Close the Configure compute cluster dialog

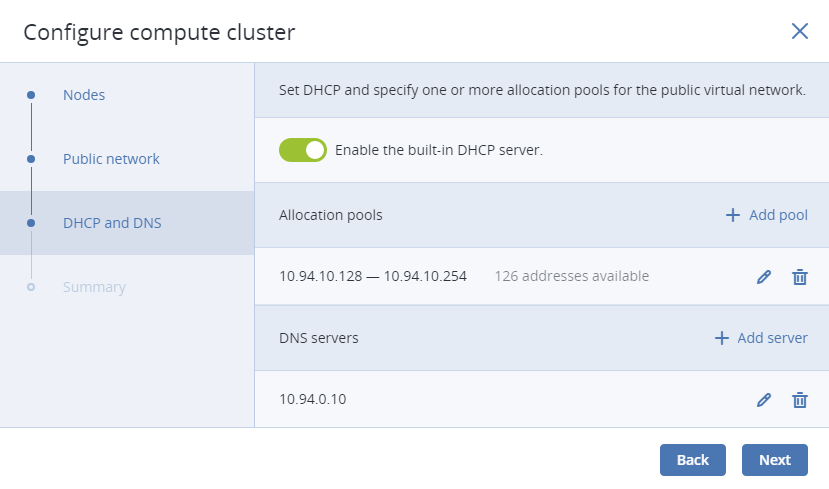(x=799, y=31)
